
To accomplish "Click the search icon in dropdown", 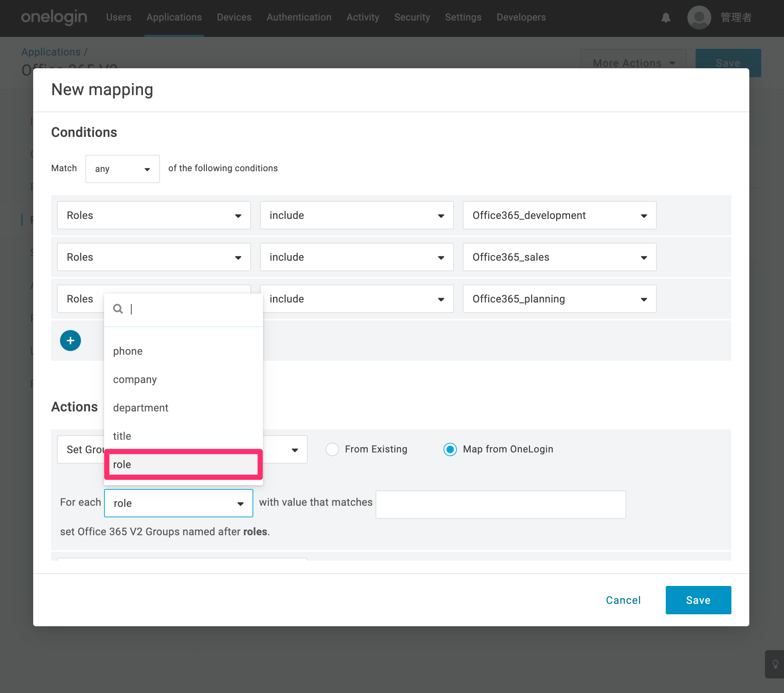I will (118, 309).
